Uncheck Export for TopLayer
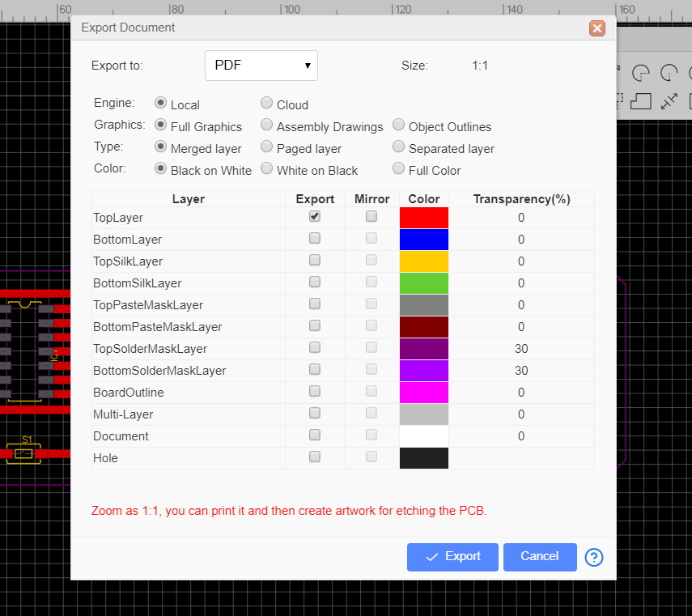Viewport: 692px width, 616px height. click(315, 216)
